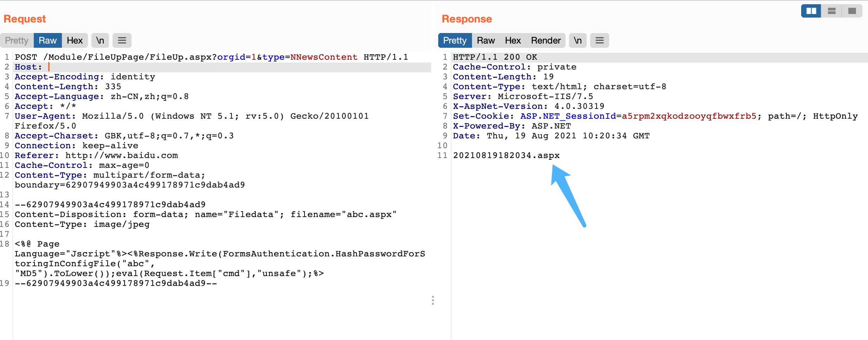The width and height of the screenshot is (868, 340).
Task: Switch to top-bottom stacked layout view
Action: tap(831, 11)
